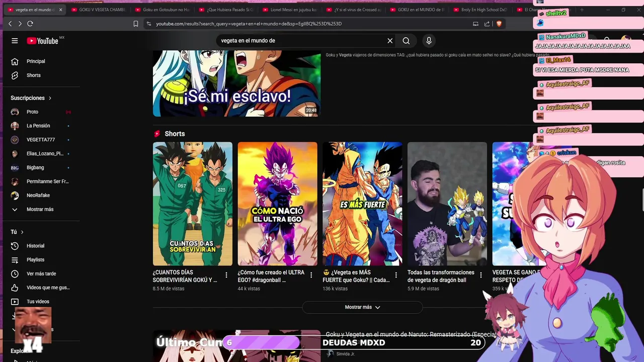Screen dimensions: 644x362
Task: Open options for CUANTOS DÍAS SOBREVIVIRÍAN short
Action: coord(226,275)
